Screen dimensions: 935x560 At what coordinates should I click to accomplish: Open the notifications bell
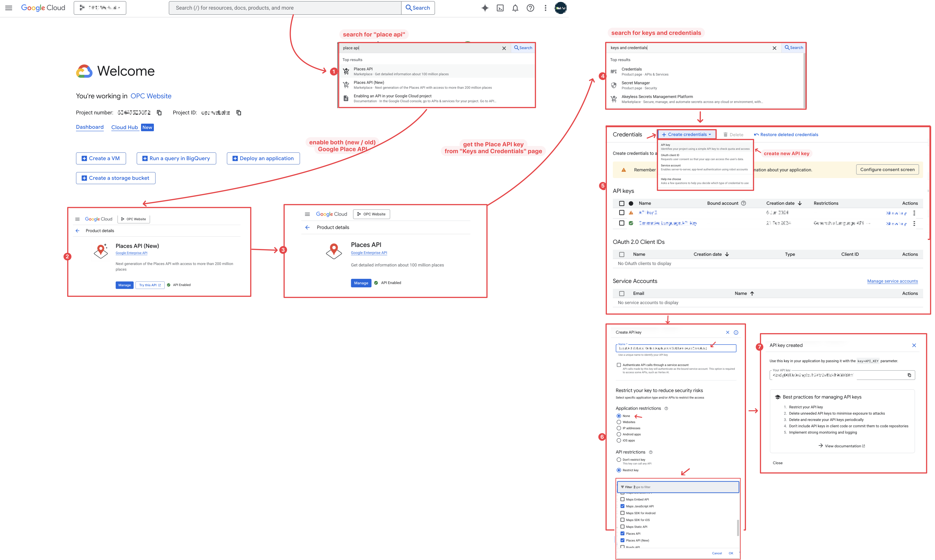[x=515, y=8]
